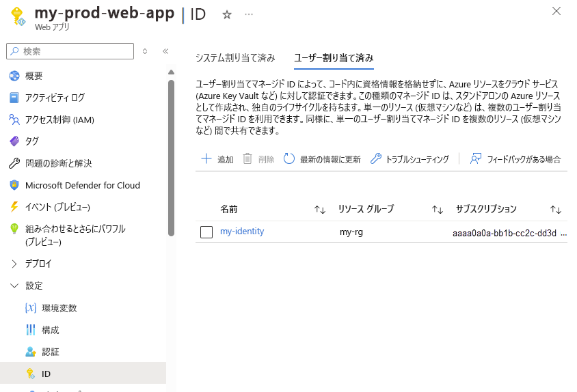Click the purple タグ icon
The width and height of the screenshot is (577, 392).
coord(14,141)
